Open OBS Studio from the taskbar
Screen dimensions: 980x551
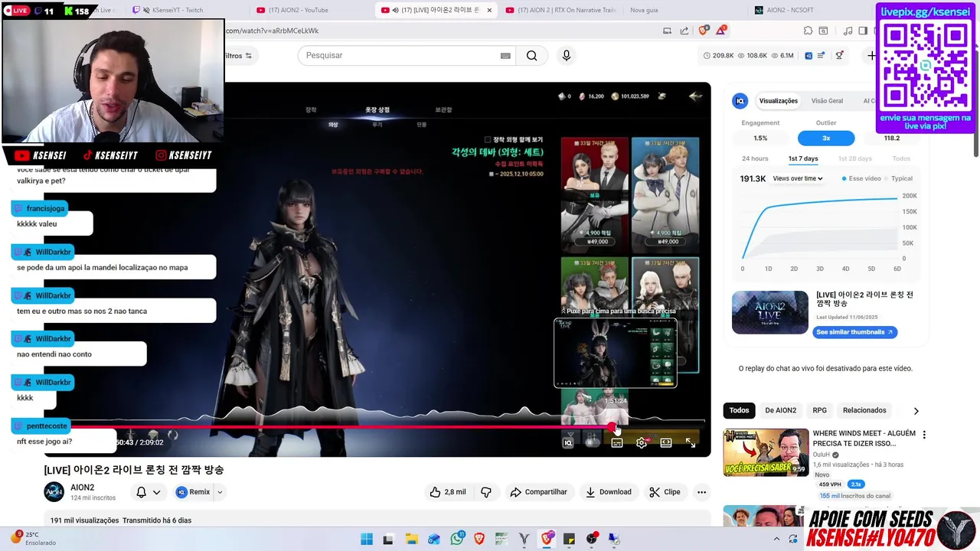point(592,539)
